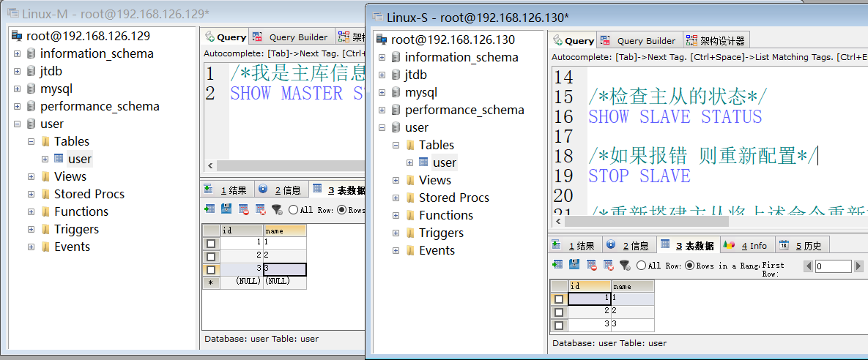Click Linux-S window title bar app icon
Viewport: 868px width, 360px height.
click(x=376, y=17)
